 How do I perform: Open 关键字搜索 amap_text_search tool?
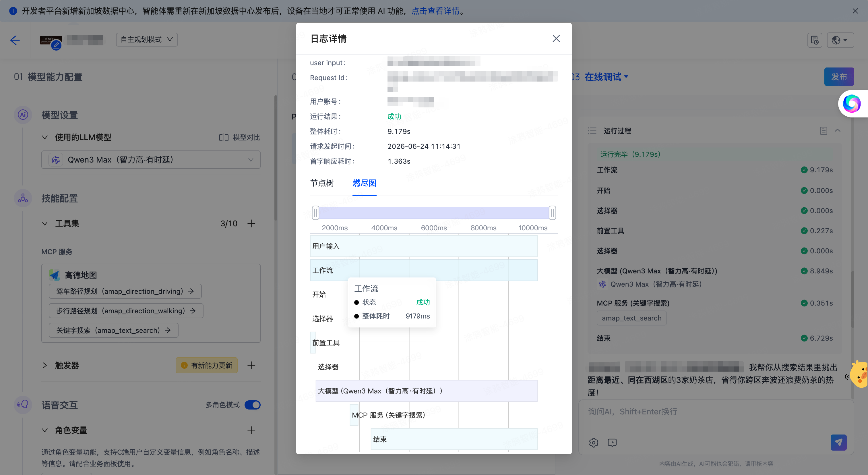[114, 330]
